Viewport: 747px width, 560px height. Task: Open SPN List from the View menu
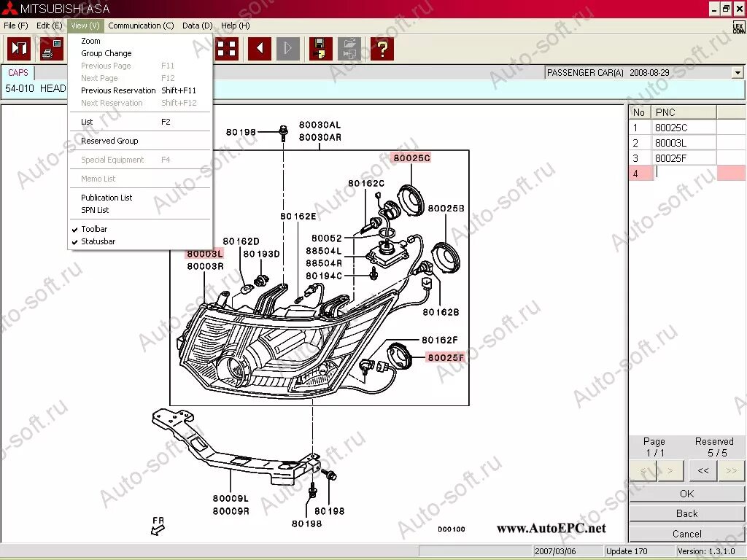point(140,210)
